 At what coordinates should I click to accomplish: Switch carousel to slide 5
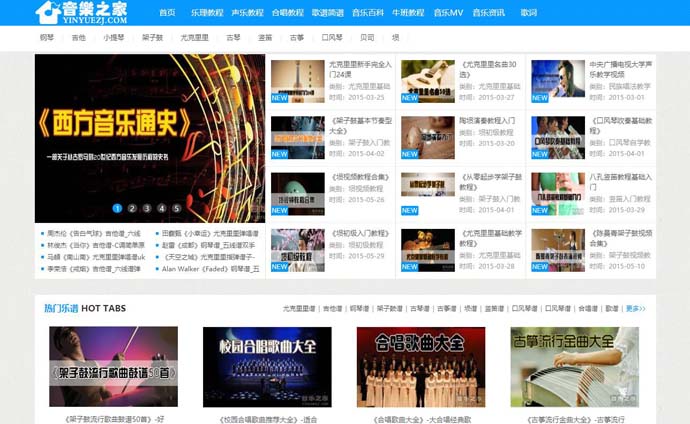[x=177, y=209]
